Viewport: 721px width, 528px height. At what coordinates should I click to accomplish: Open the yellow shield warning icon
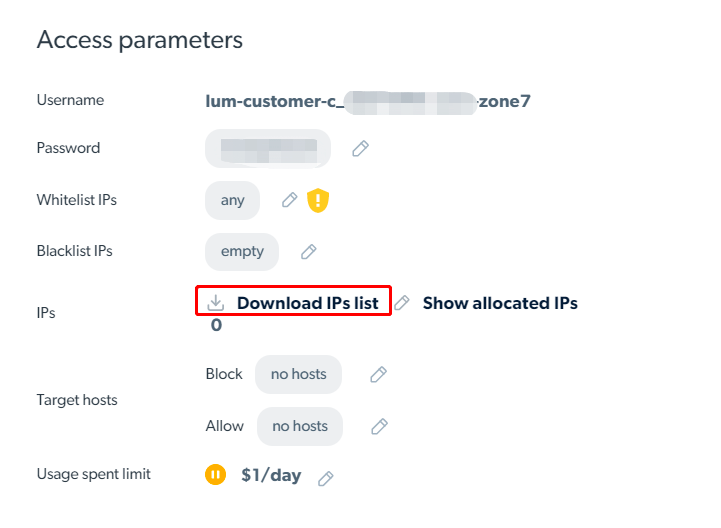tap(318, 201)
